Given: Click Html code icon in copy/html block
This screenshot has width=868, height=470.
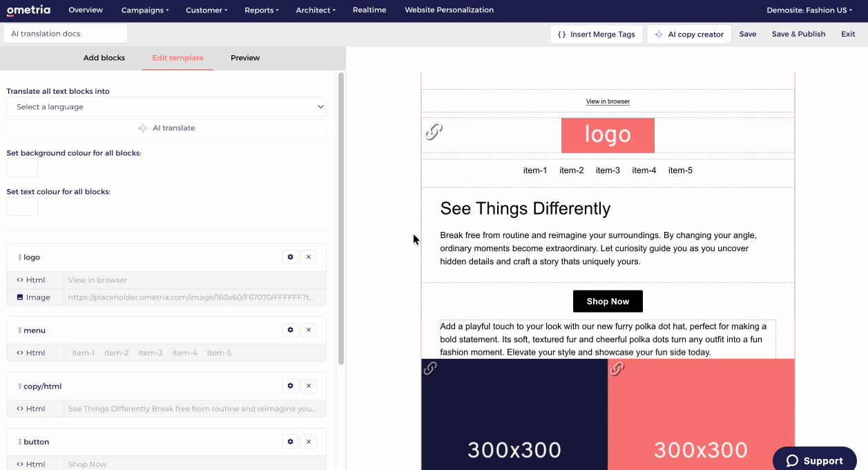Looking at the screenshot, I should tap(20, 409).
